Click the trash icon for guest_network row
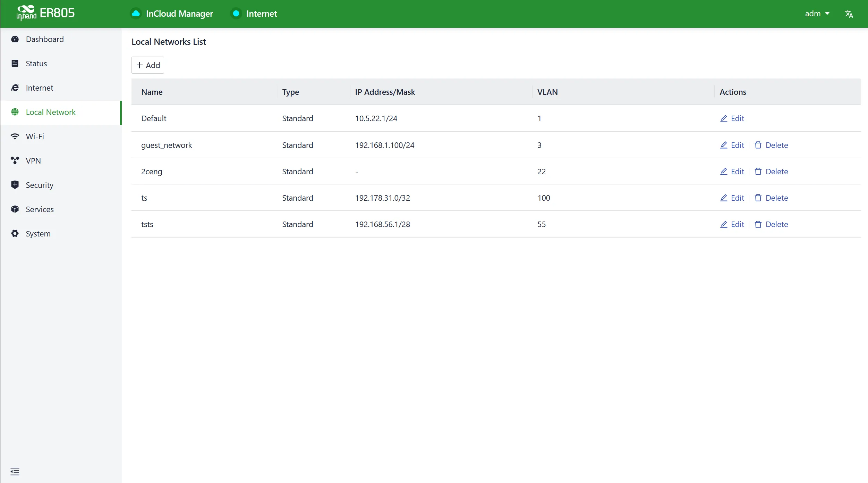The height and width of the screenshot is (483, 868). 758,145
